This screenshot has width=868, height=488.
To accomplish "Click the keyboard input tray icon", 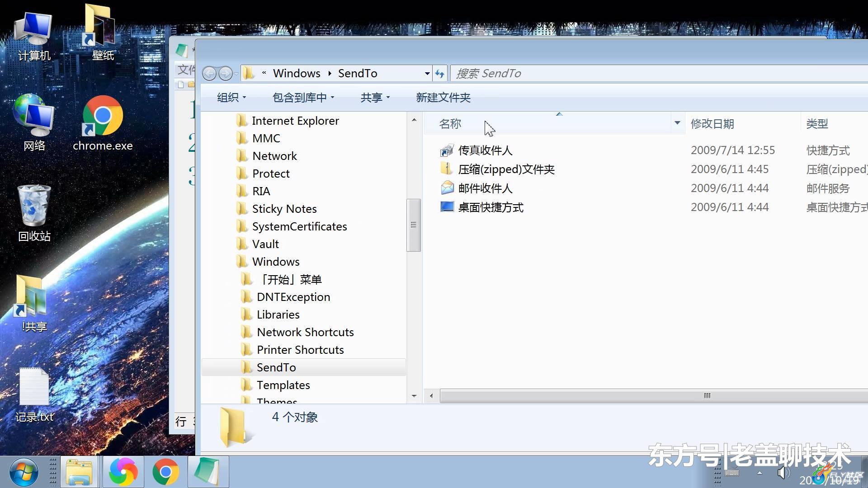I will pyautogui.click(x=732, y=473).
